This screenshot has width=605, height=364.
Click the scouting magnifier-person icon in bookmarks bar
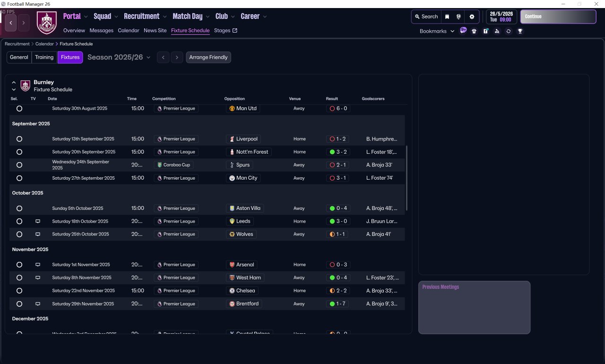[x=497, y=31]
